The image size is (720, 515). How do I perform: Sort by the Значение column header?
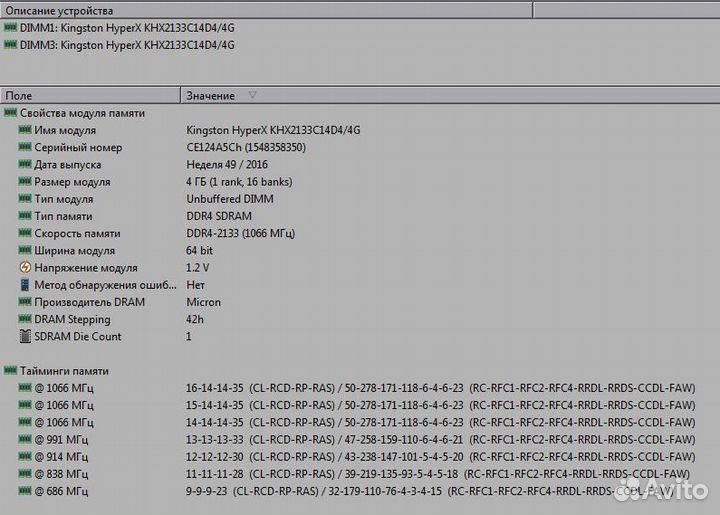(x=450, y=95)
